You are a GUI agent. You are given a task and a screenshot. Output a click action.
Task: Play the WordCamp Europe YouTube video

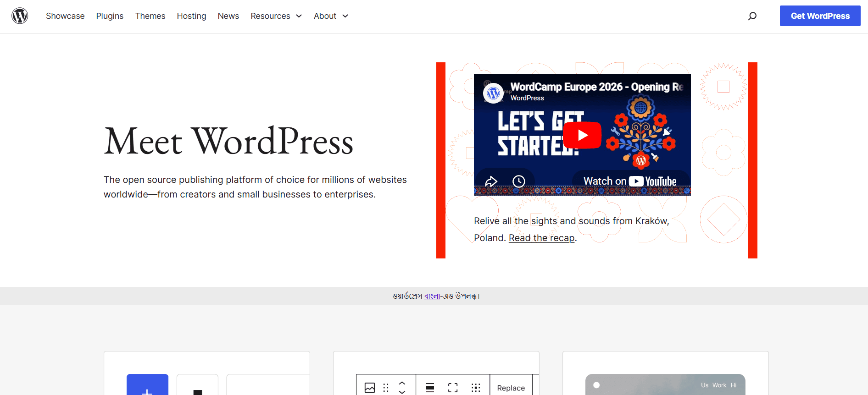(x=582, y=135)
